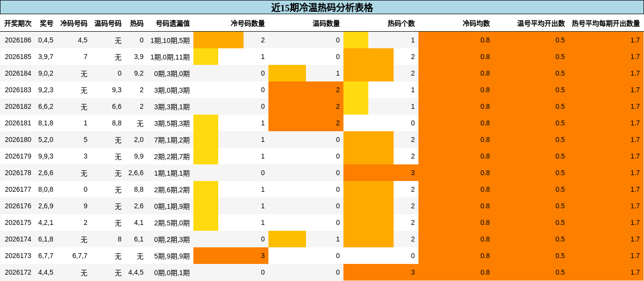Click omission value 0期,3期,0期
Image resolution: width=644 pixels, height=281 pixels.
click(x=172, y=74)
